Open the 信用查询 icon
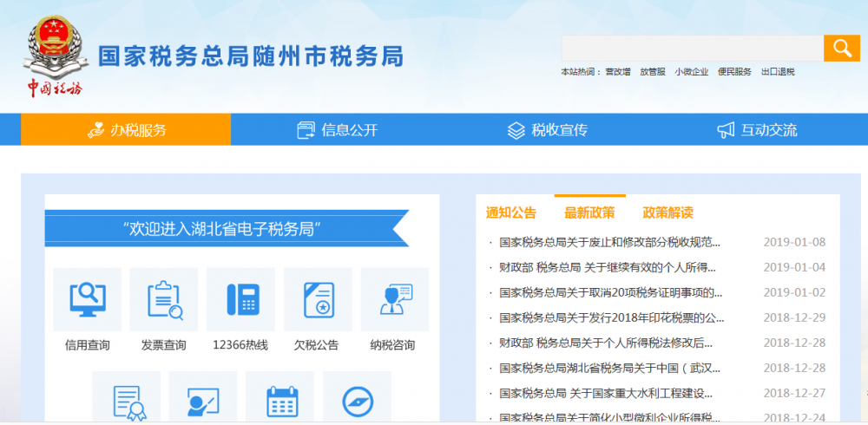The image size is (868, 425). click(87, 299)
